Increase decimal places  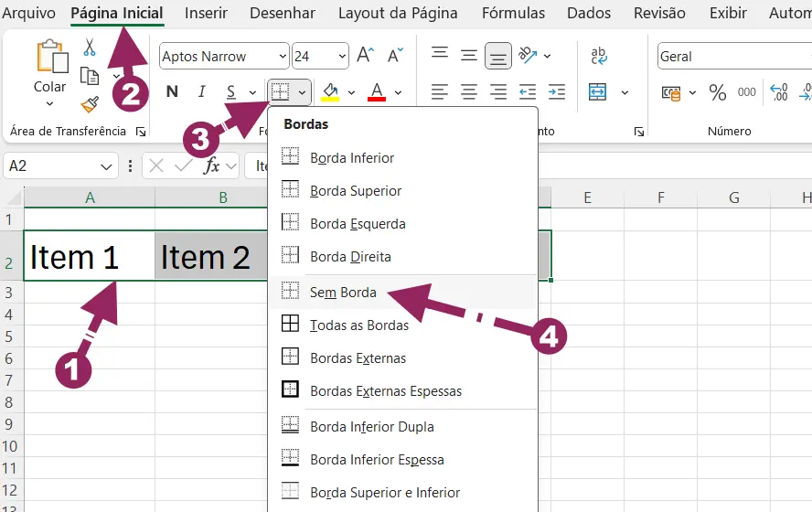[779, 92]
